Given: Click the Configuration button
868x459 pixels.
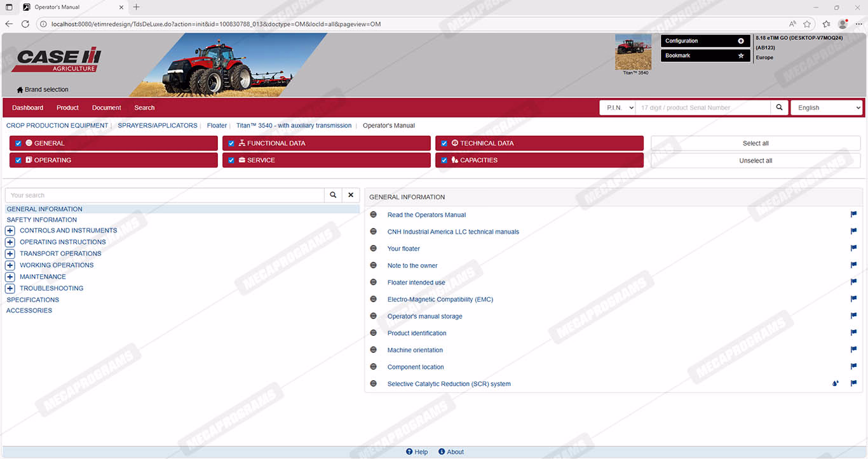Looking at the screenshot, I should pos(706,41).
